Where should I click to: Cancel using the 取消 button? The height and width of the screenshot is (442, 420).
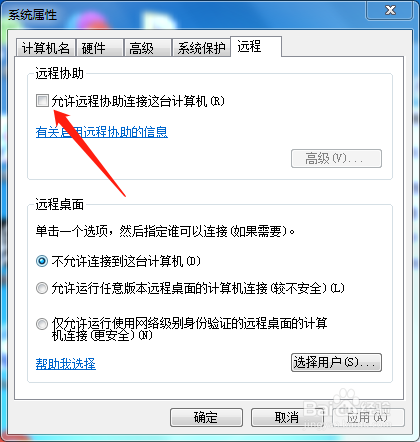tap(287, 417)
